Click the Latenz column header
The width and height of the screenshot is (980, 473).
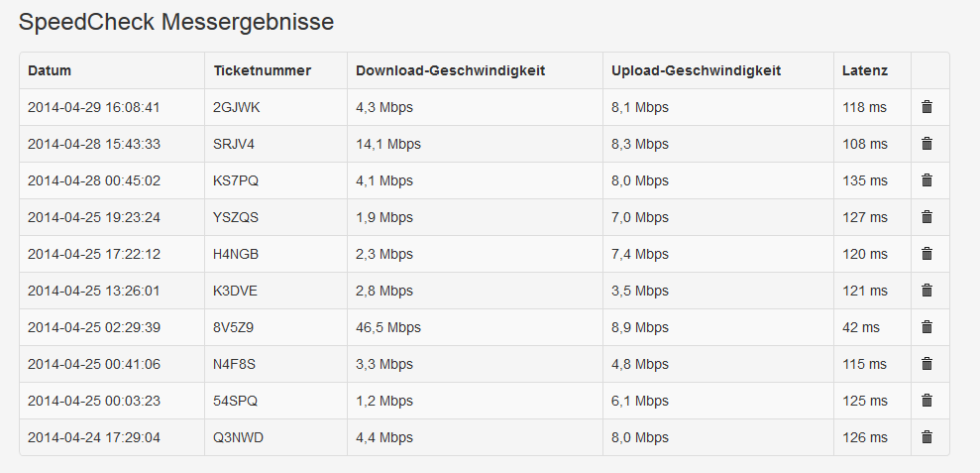[864, 70]
